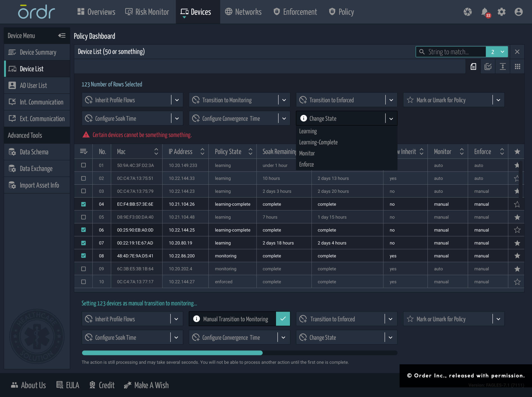
Task: Open Data Exchange tool
Action: point(36,168)
